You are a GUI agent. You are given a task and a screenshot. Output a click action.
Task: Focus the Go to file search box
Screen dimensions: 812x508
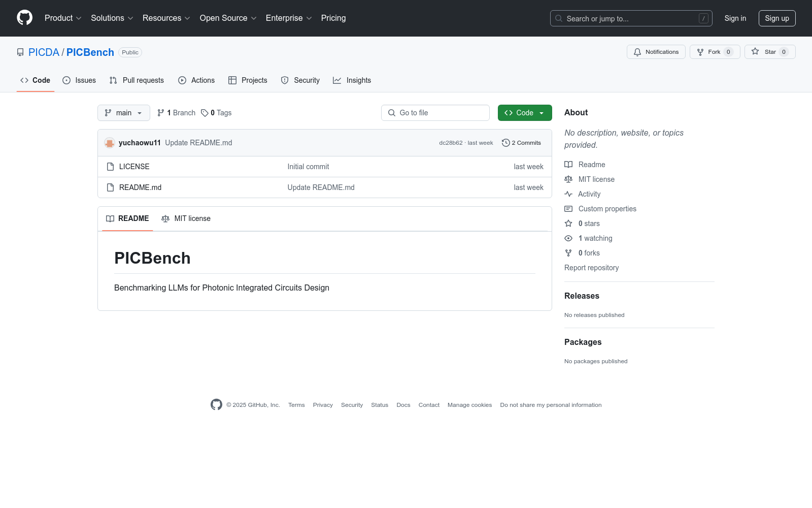435,113
